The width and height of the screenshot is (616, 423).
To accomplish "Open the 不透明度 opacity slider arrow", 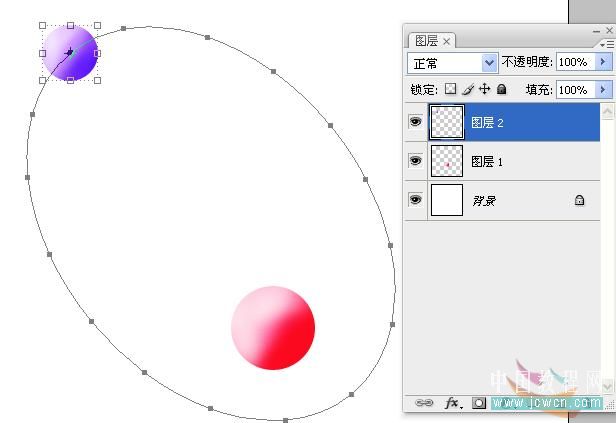I will pyautogui.click(x=603, y=62).
